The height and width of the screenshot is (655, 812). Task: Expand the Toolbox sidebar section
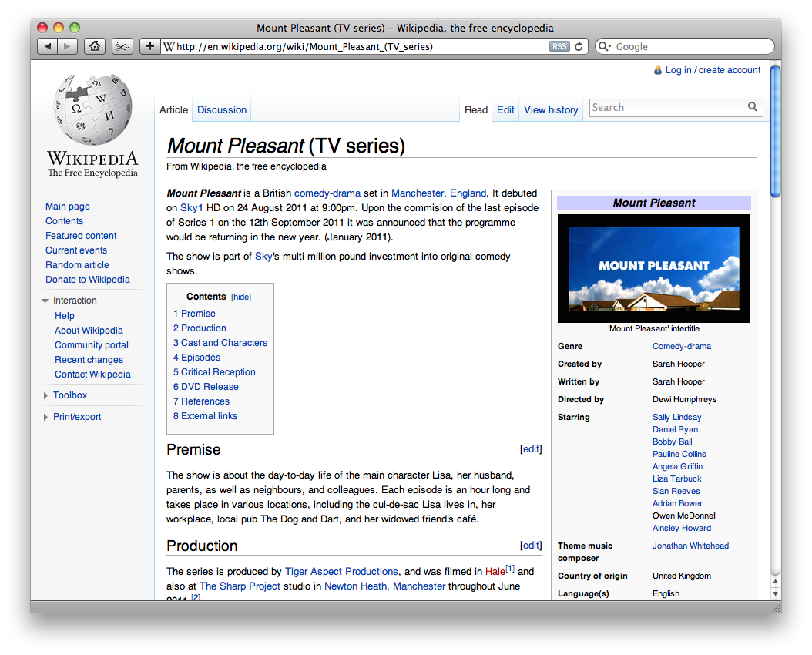pos(45,395)
